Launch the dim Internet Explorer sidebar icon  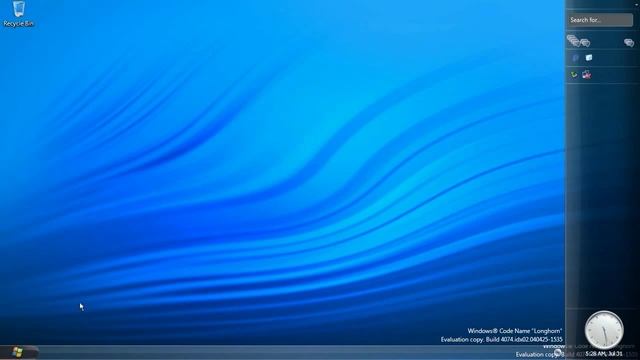pyautogui.click(x=576, y=58)
